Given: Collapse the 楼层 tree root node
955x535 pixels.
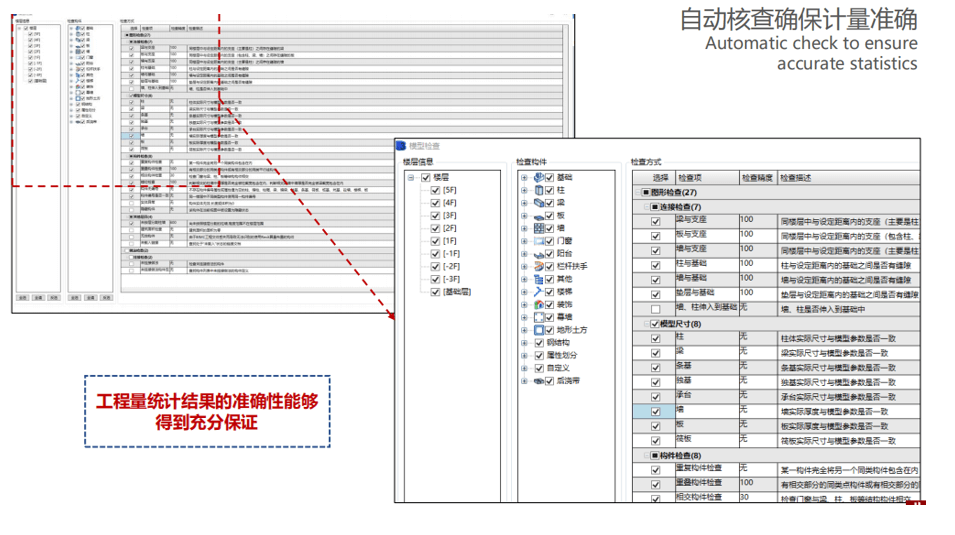Looking at the screenshot, I should coord(411,178).
